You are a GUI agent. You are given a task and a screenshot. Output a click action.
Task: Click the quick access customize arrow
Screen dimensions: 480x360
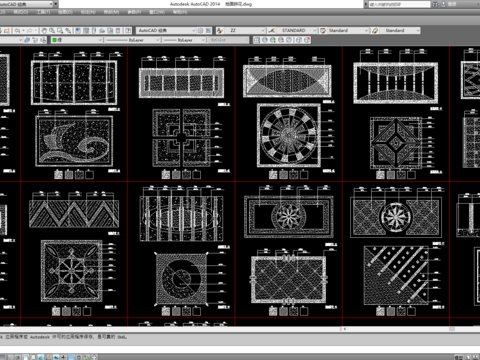click(56, 4)
